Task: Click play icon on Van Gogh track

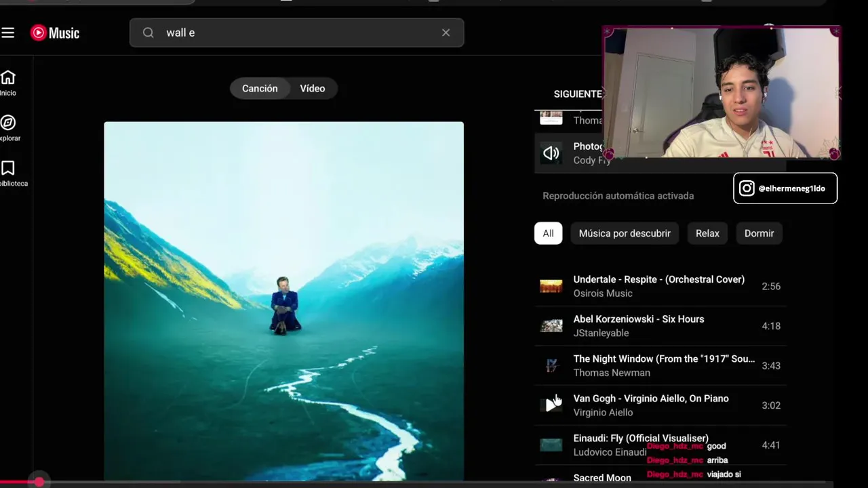Action: (551, 405)
